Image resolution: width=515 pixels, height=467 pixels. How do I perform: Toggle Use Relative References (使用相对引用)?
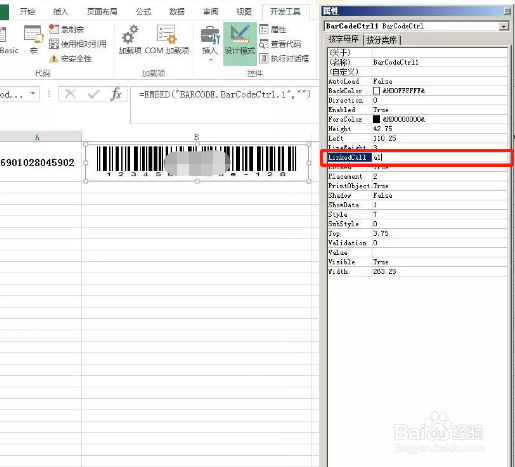coord(78,44)
